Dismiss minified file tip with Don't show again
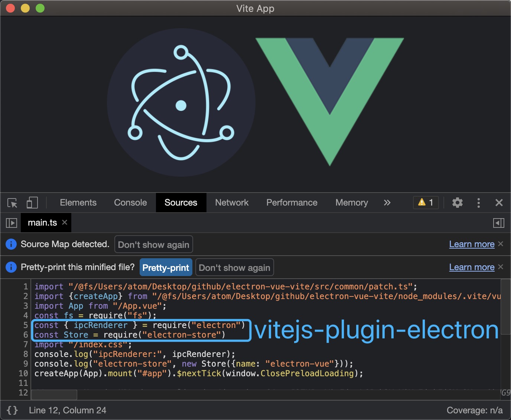 coord(234,267)
